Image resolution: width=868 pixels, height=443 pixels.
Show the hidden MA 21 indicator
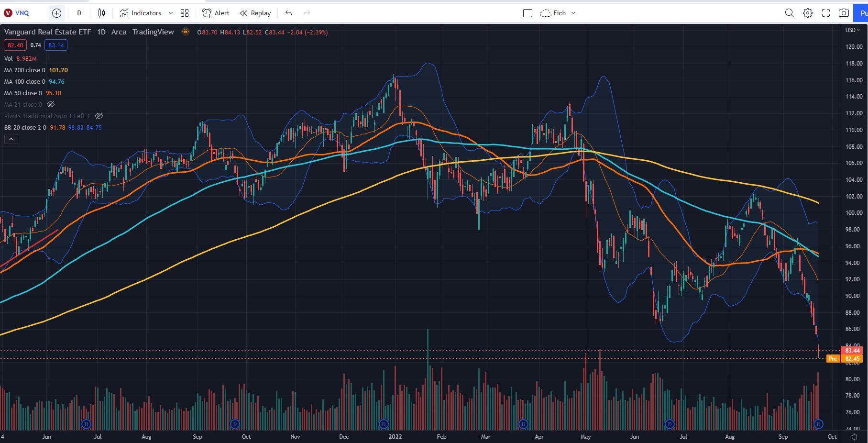pyautogui.click(x=51, y=104)
